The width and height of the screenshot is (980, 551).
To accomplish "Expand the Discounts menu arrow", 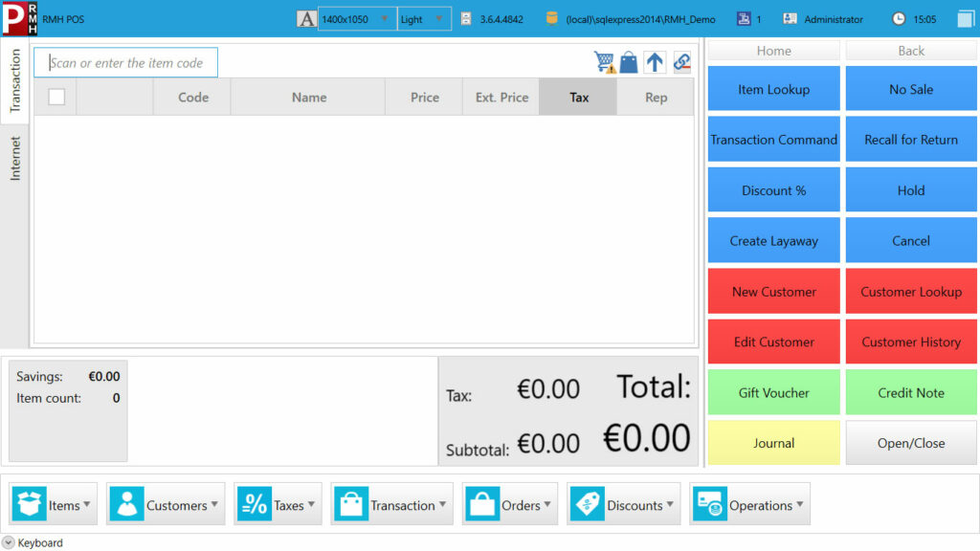I will pos(670,504).
